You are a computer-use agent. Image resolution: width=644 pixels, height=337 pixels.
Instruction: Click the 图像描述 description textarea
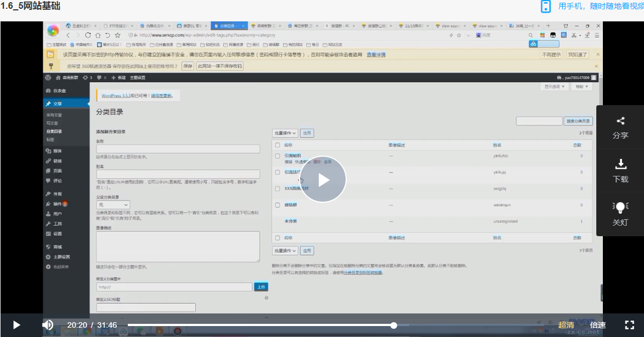tap(178, 247)
